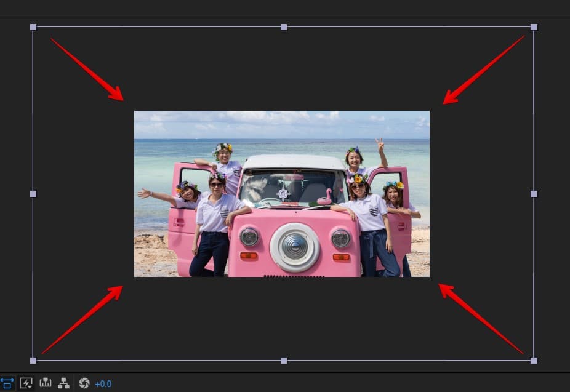Click the middle-right edge transform handle

[x=534, y=194]
